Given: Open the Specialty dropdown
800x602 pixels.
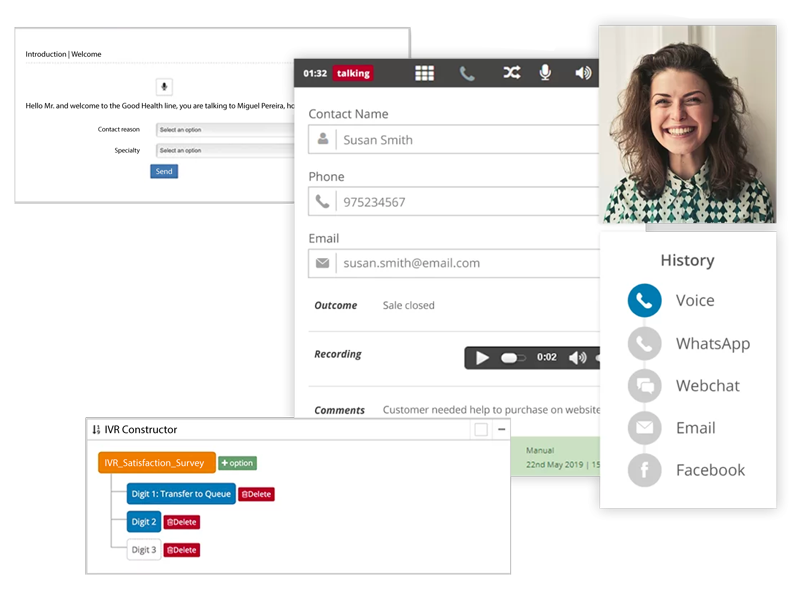Looking at the screenshot, I should [x=225, y=151].
